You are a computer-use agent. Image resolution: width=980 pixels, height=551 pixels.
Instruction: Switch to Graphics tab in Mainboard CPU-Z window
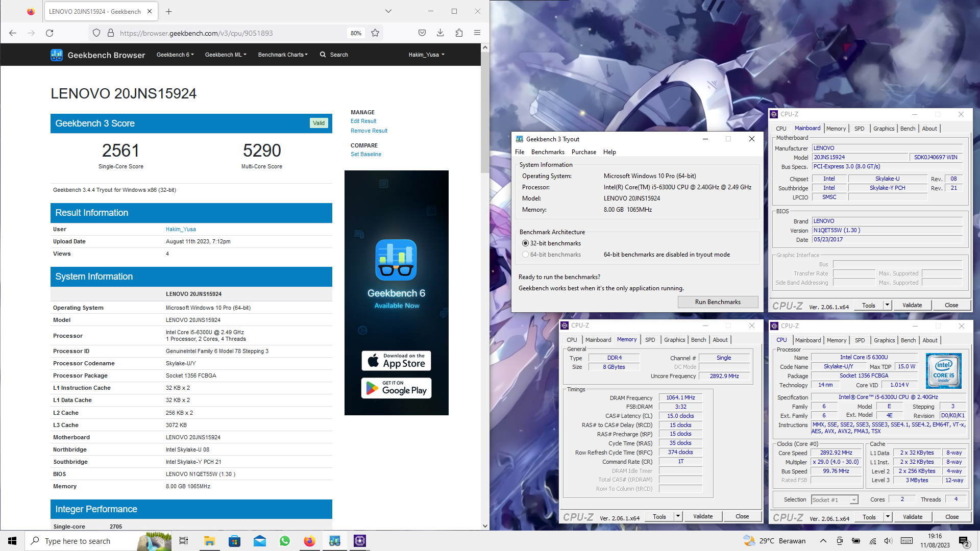(x=884, y=129)
